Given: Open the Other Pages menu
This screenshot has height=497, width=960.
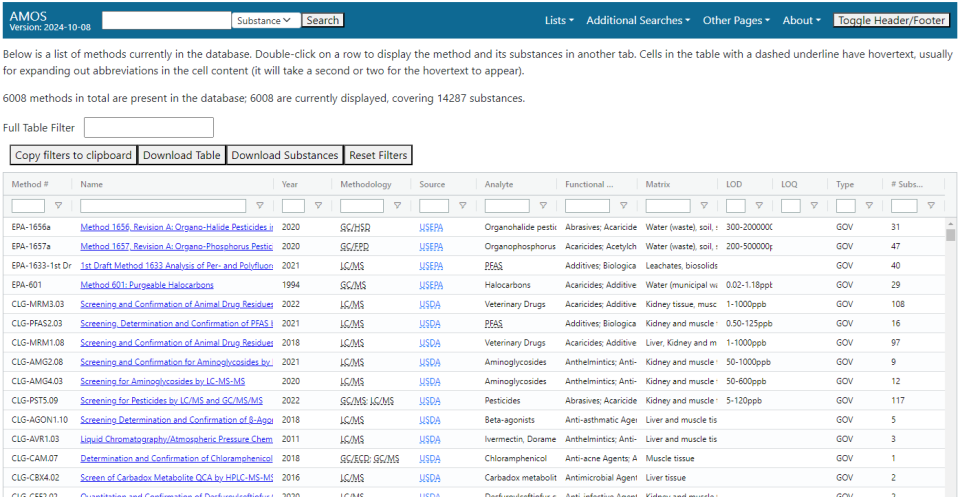Looking at the screenshot, I should [x=736, y=20].
